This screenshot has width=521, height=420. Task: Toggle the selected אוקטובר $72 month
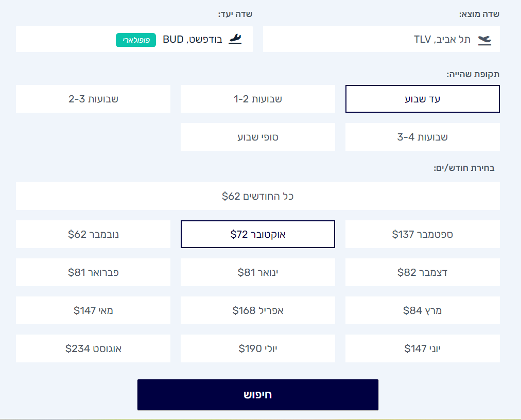258,234
